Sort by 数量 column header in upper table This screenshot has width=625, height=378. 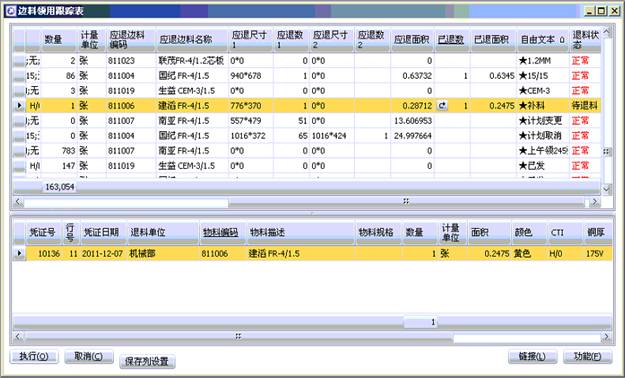[x=58, y=40]
